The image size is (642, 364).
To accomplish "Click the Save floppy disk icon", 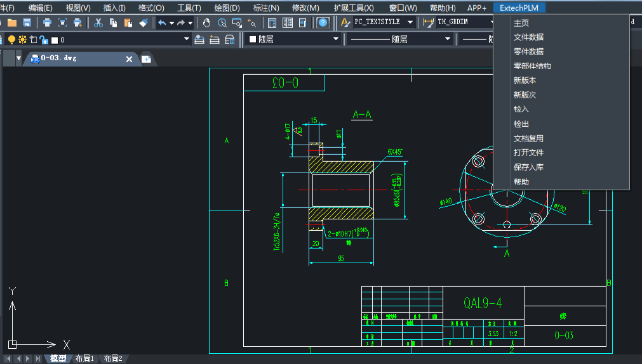I will pos(27,23).
